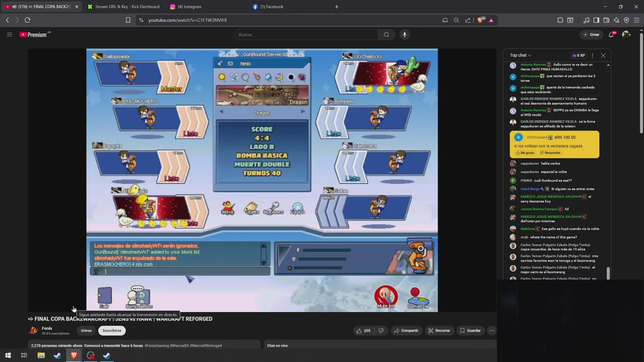Open Brave Shields lion icon
Screen dimensions: 644x362
[480, 20]
